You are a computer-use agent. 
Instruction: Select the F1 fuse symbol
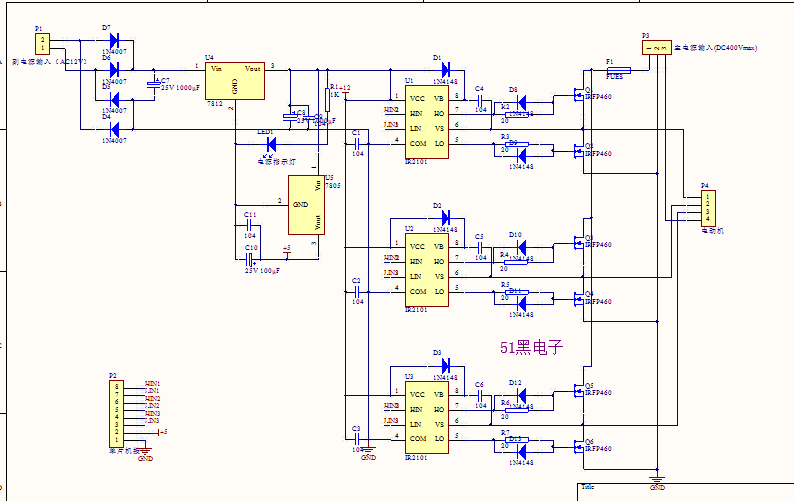[619, 70]
